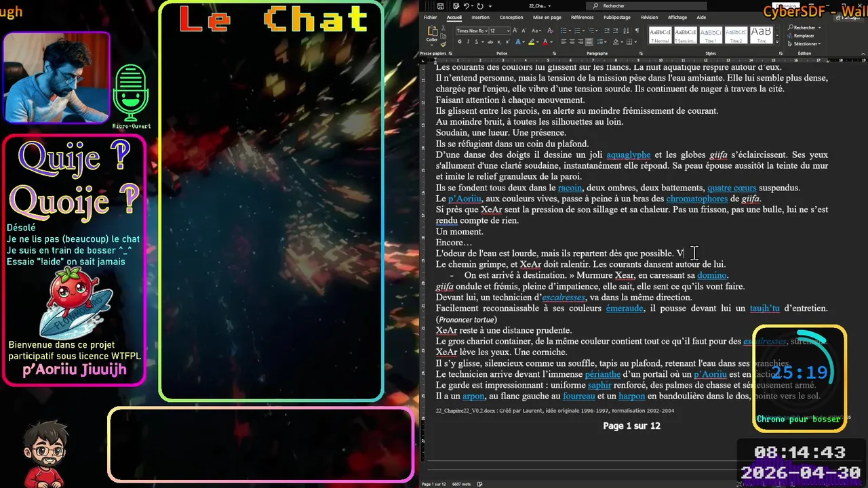Toggle paragraph marks display (¶)

point(637,30)
